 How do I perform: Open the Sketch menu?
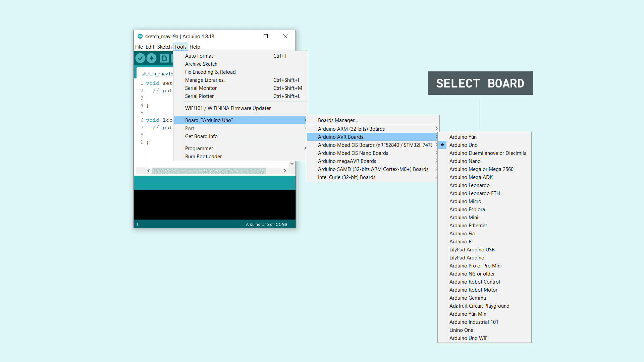coord(164,47)
